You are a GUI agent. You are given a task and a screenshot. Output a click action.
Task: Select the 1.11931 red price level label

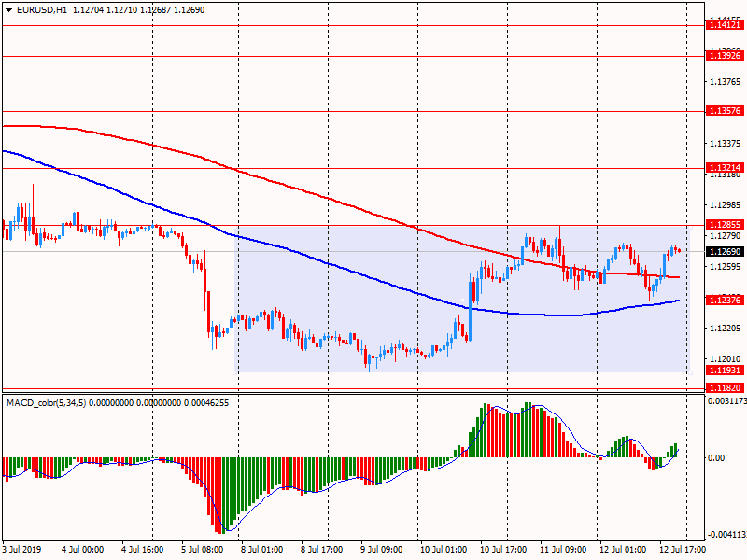point(725,371)
